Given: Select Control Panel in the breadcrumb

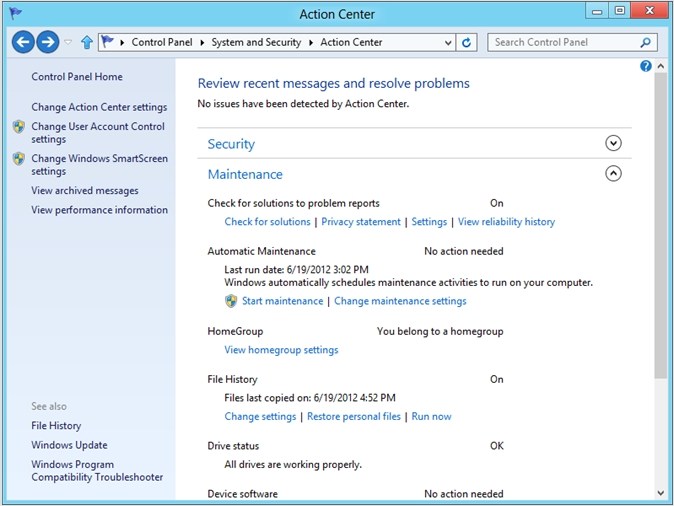Looking at the screenshot, I should (x=162, y=42).
